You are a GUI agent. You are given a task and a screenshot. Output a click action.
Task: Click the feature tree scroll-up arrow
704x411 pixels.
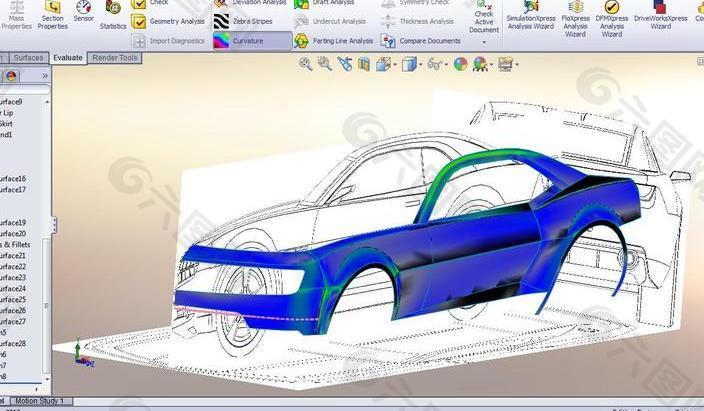[x=47, y=102]
